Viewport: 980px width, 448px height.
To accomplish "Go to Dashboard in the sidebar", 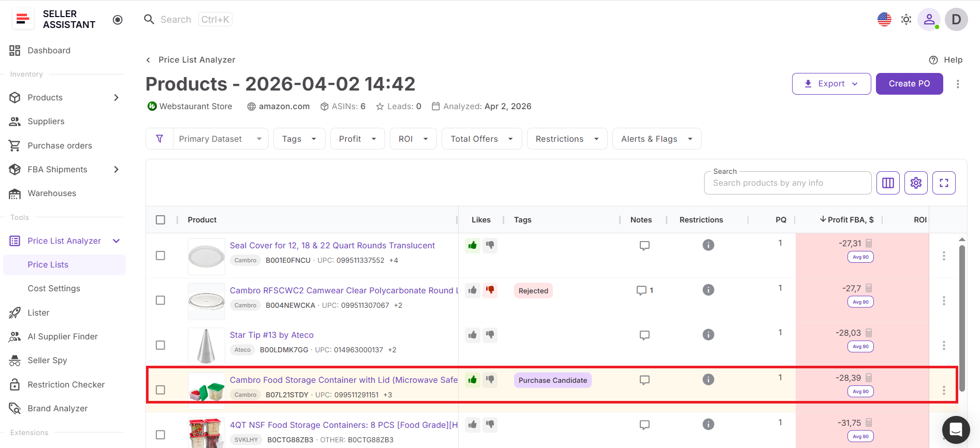I will pyautogui.click(x=49, y=51).
